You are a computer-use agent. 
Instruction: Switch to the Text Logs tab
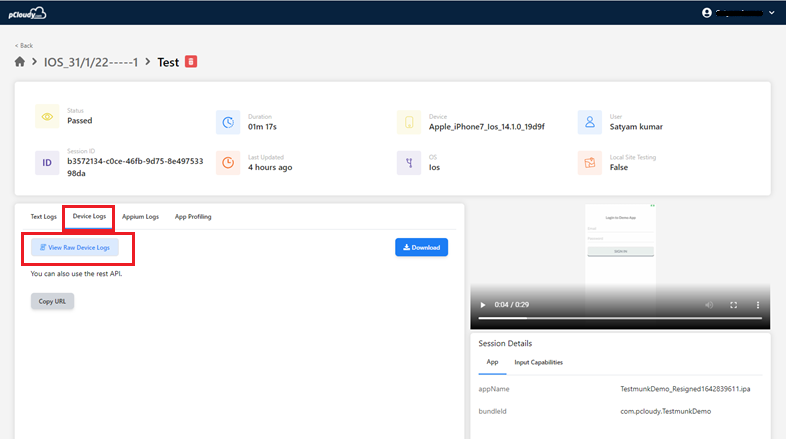(x=43, y=216)
